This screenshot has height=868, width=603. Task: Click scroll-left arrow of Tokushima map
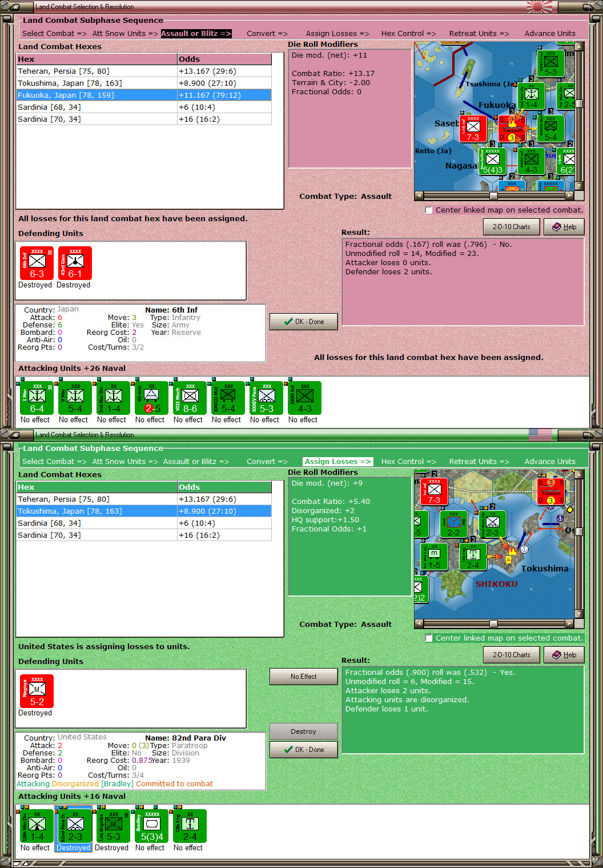point(419,623)
